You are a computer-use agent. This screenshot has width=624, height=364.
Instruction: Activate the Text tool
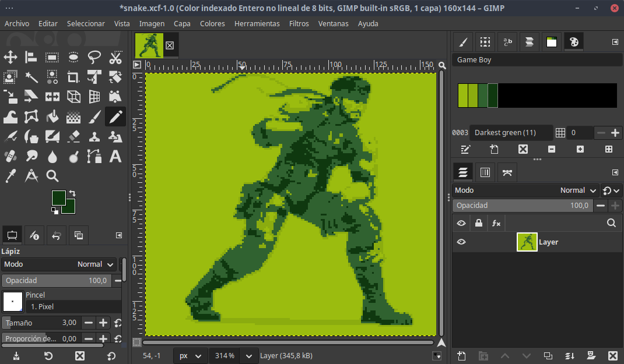(x=115, y=157)
